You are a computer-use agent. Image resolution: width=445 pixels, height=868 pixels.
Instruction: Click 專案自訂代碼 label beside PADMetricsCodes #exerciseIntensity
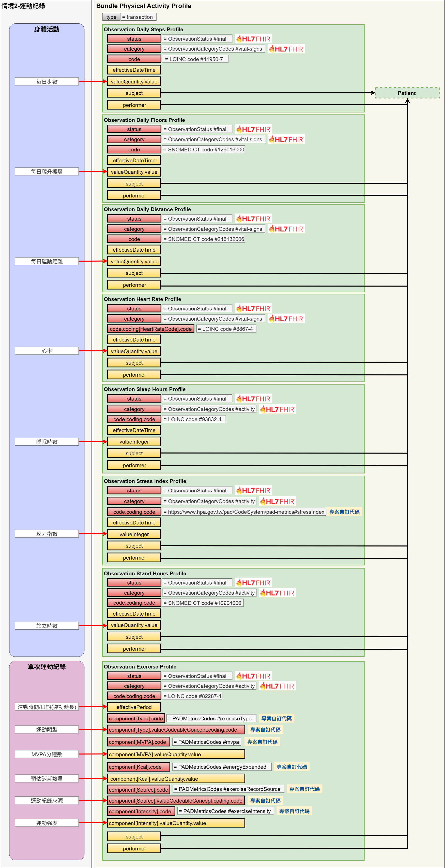(294, 811)
